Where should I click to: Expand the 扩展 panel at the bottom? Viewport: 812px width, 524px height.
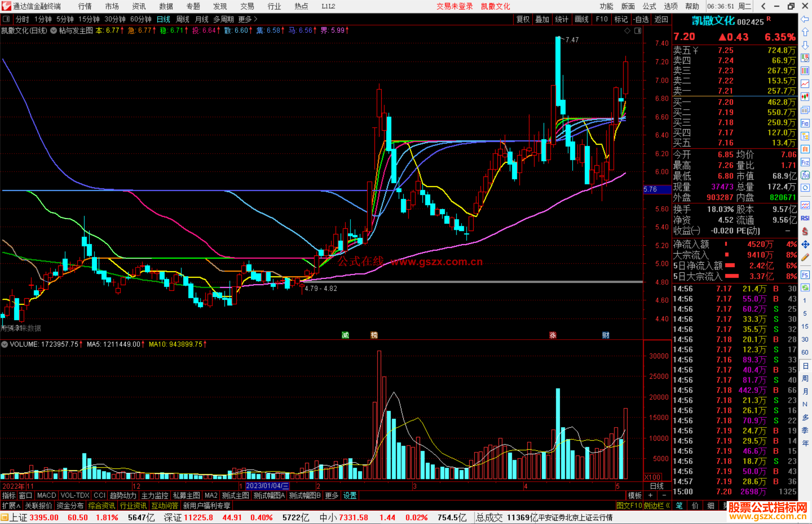11,506
